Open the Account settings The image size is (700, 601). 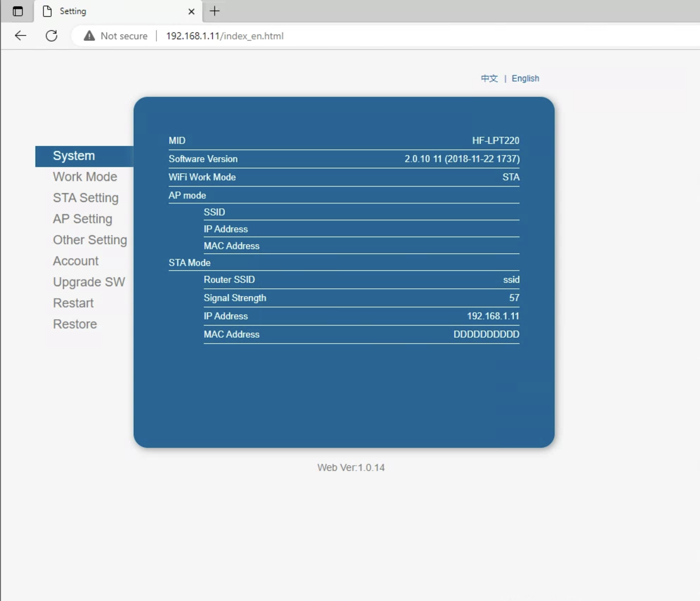pos(76,261)
